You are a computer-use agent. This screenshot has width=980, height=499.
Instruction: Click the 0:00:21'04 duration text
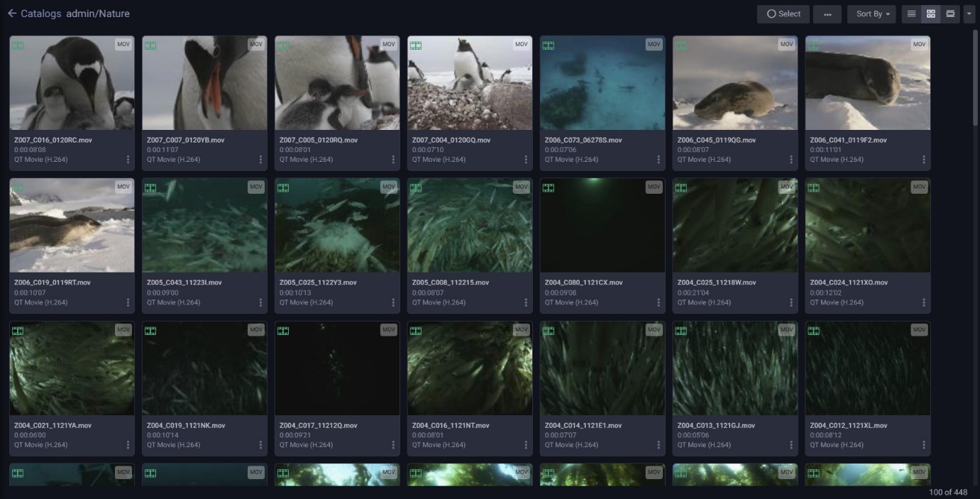(692, 292)
